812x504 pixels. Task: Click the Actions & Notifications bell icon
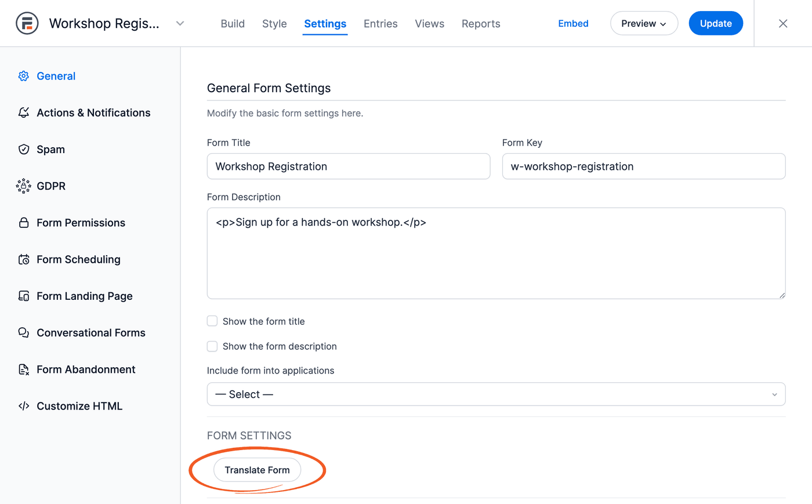(x=24, y=113)
